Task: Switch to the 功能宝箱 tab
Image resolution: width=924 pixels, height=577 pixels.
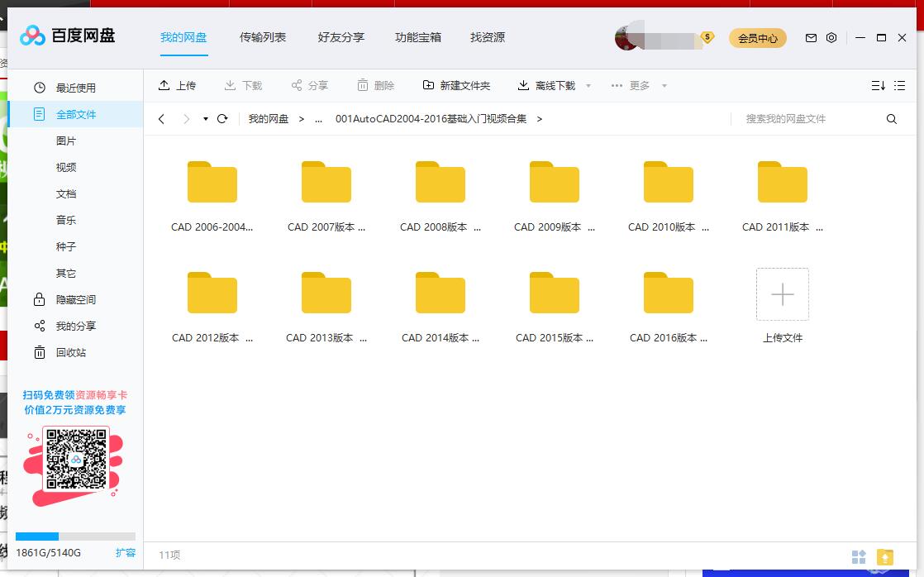Action: tap(418, 38)
